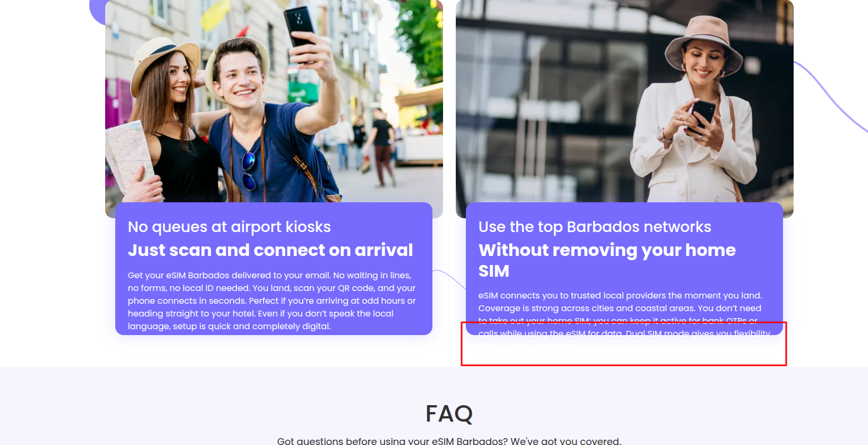
Task: Select "Without removing your home SIM" title
Action: [607, 260]
